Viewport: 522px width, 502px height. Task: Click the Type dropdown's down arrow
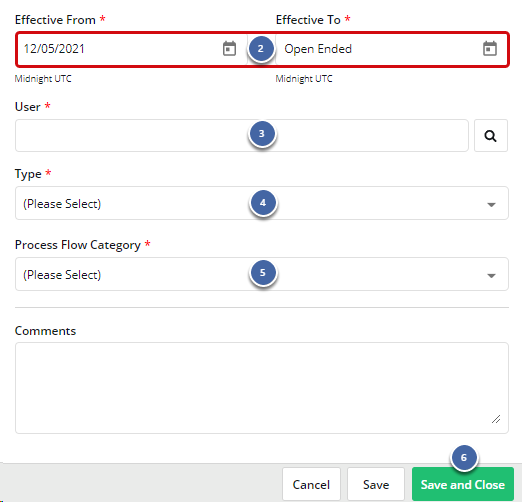click(x=491, y=204)
